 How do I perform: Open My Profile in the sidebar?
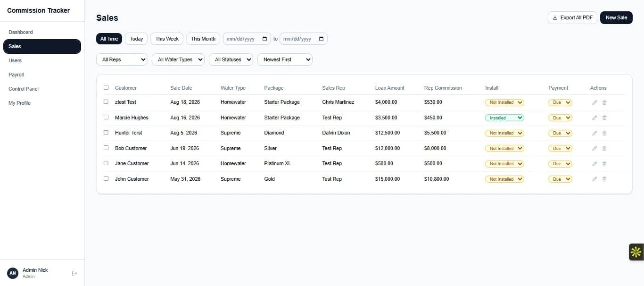pos(42,103)
